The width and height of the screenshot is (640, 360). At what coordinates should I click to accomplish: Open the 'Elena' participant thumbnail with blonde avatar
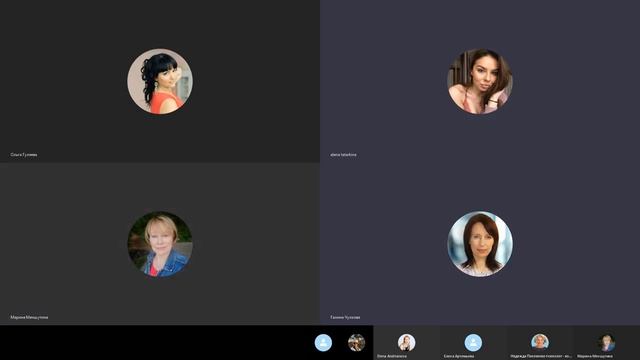click(x=407, y=342)
